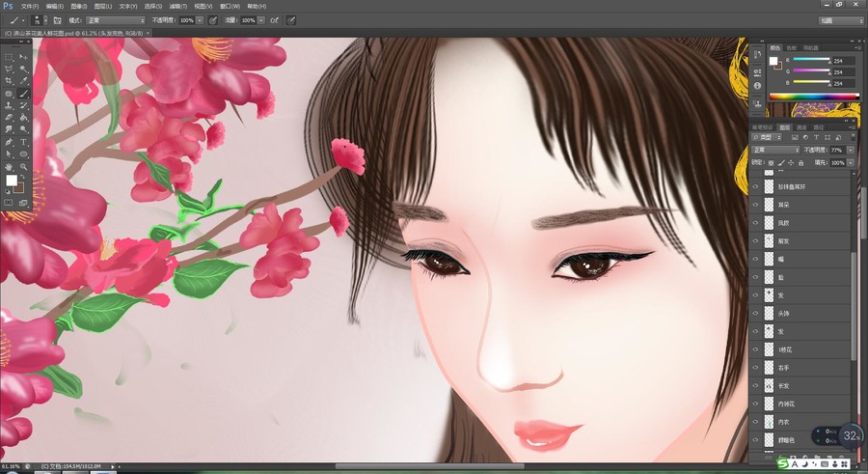Select the Spot Healing Brush tool
This screenshot has height=474, width=868.
pyautogui.click(x=9, y=94)
